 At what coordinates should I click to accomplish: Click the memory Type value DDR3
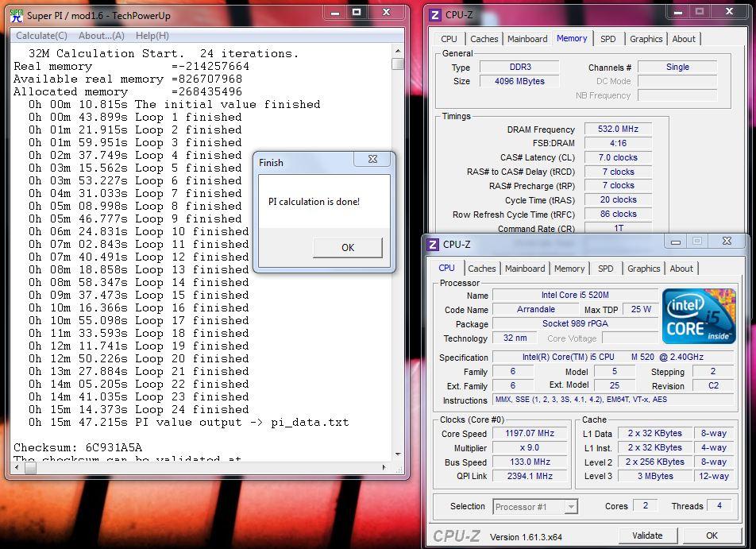tap(519, 67)
